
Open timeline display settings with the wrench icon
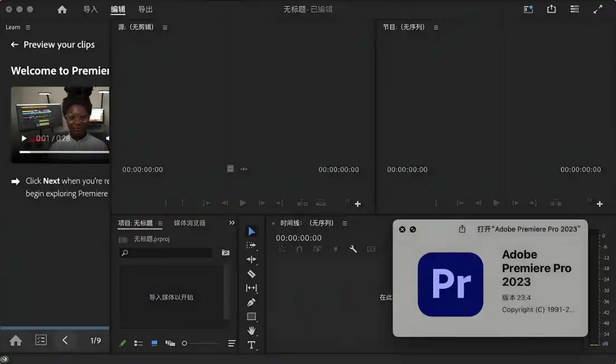353,249
